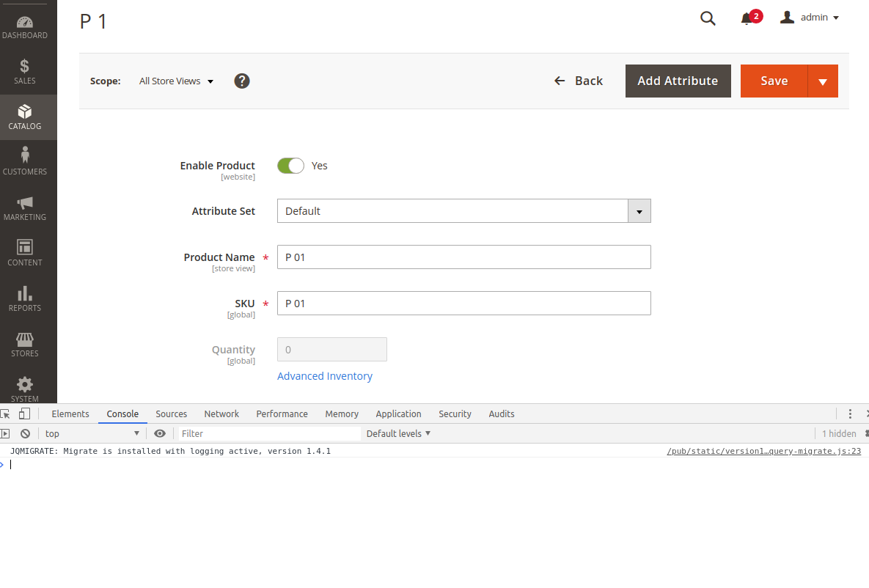Viewport: 869px width, 588px height.
Task: Clear the console with the ban icon
Action: pyautogui.click(x=25, y=433)
